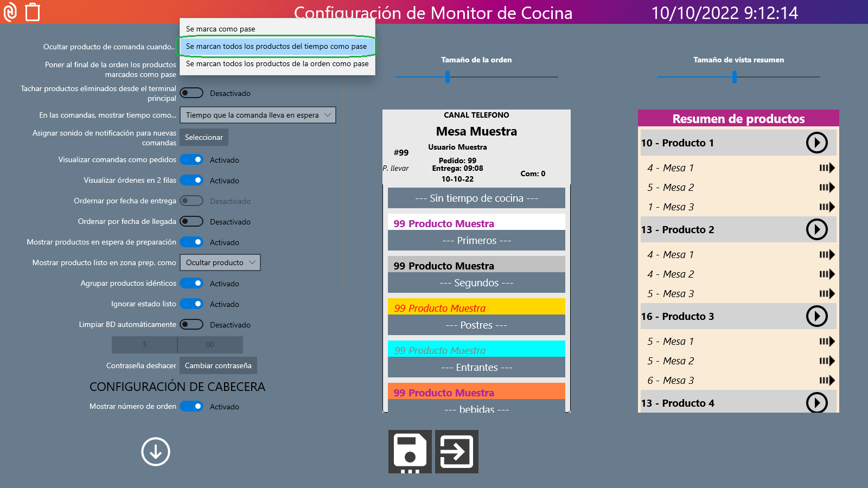
Task: Click the yellow Producto Muestra row
Action: click(476, 307)
